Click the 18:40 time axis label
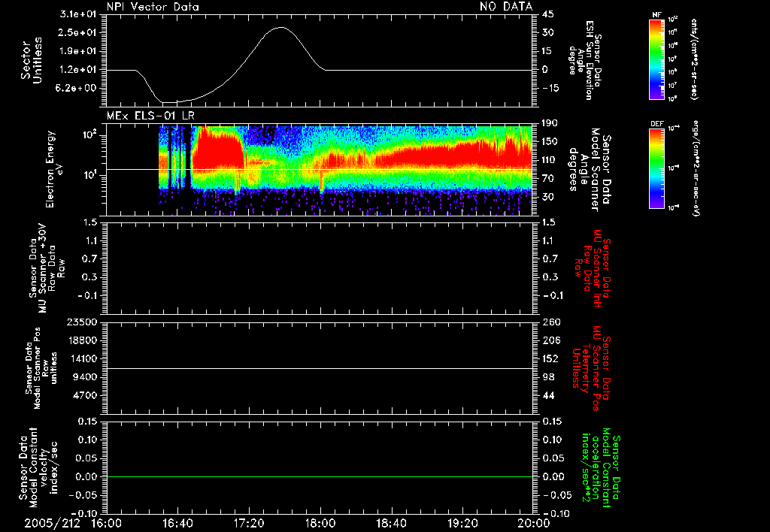770x532 pixels. pyautogui.click(x=391, y=523)
